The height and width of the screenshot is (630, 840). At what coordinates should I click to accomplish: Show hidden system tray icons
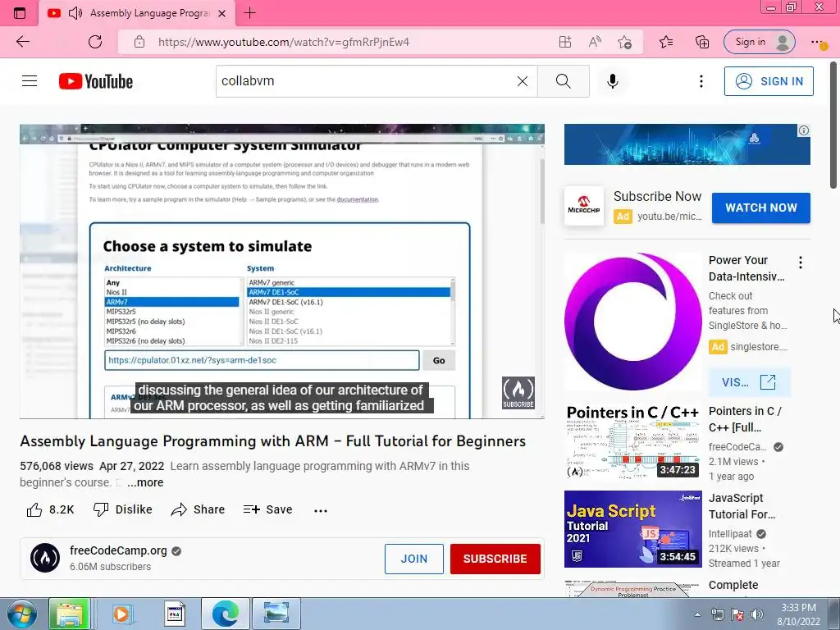coord(697,614)
